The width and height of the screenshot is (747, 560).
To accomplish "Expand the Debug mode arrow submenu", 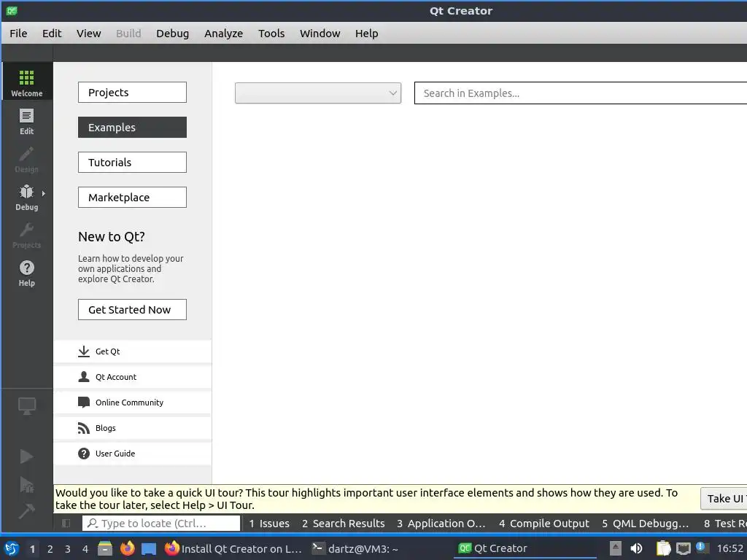I will 43,193.
